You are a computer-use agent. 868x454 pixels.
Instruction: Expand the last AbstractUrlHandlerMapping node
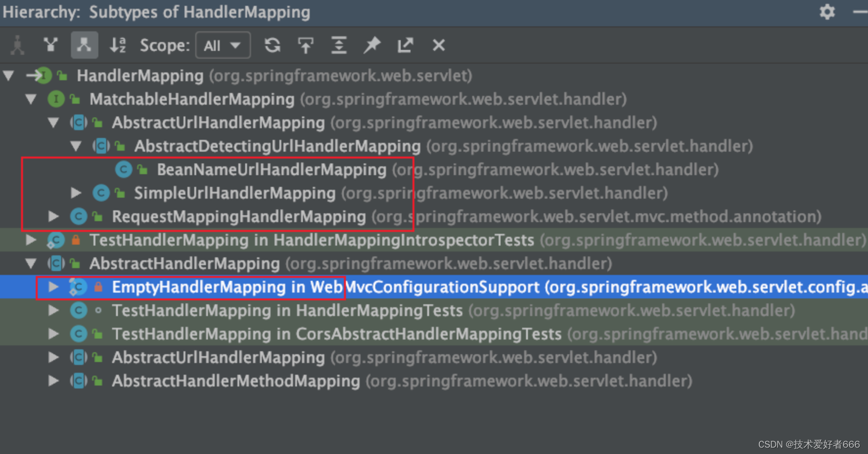click(x=53, y=358)
